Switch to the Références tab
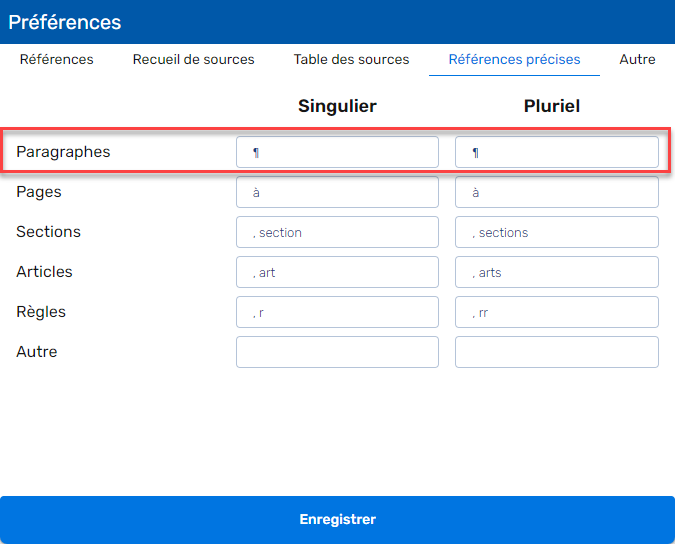 [56, 59]
